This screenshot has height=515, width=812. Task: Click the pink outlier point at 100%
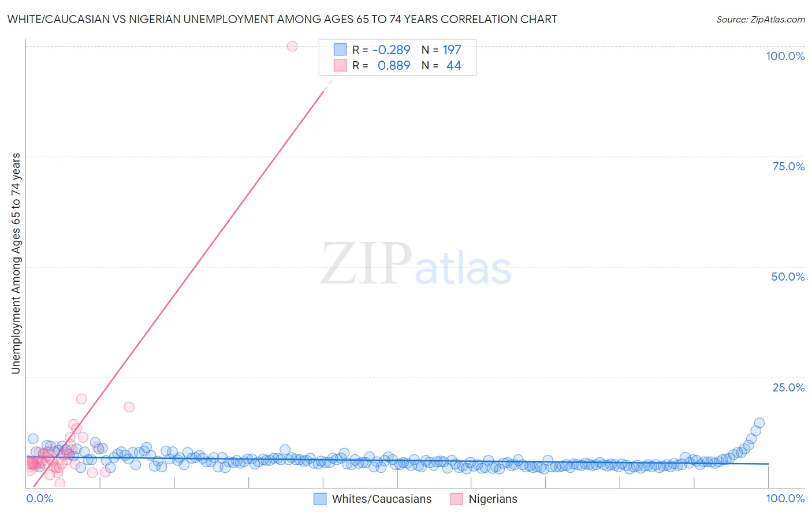tap(292, 46)
